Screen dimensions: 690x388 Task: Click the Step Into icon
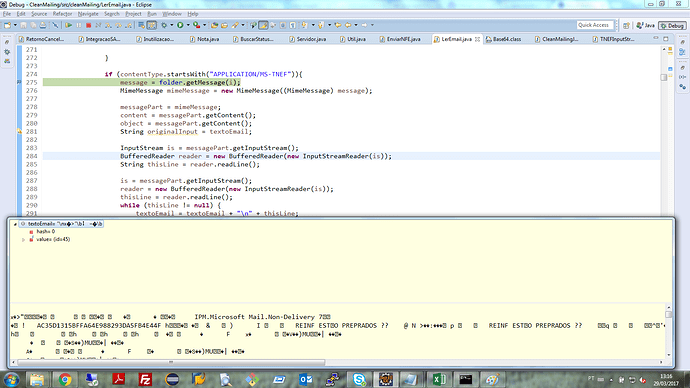[x=108, y=25]
